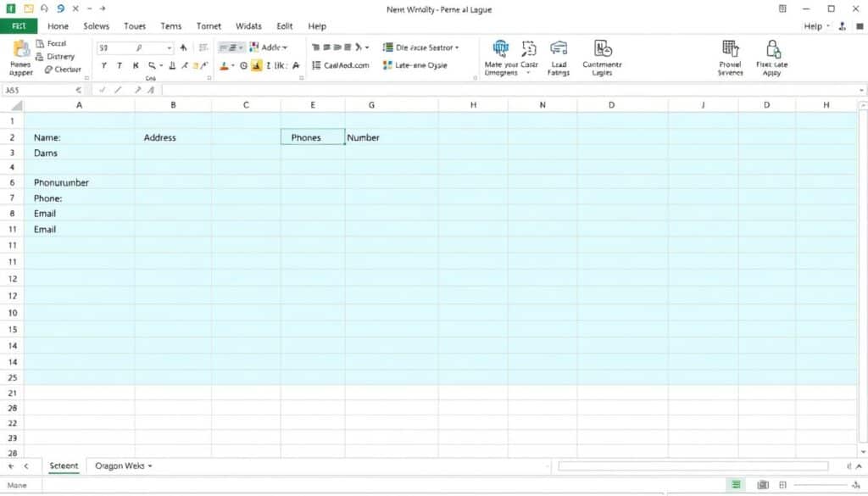The height and width of the screenshot is (496, 868).
Task: Toggle the Y italic-style format button
Action: 103,66
